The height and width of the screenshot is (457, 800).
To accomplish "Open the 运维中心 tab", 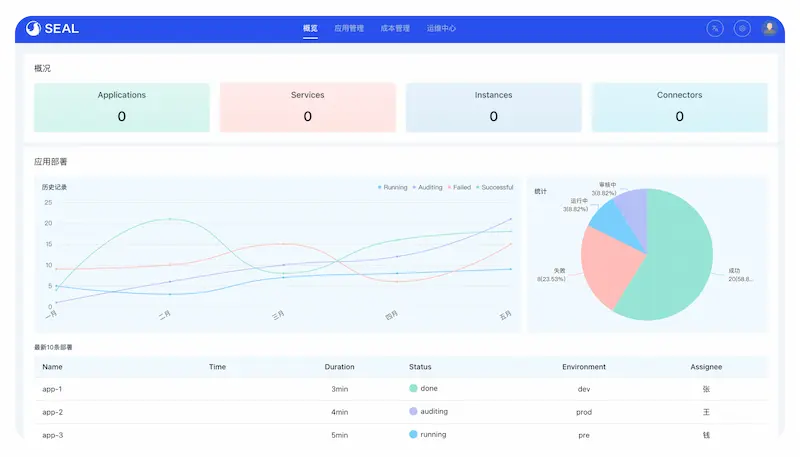I will click(441, 28).
